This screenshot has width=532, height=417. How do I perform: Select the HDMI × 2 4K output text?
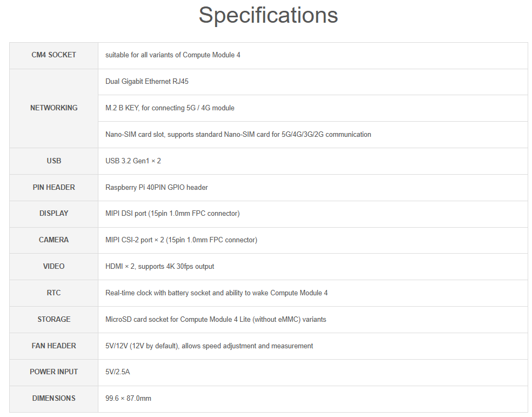pyautogui.click(x=159, y=266)
